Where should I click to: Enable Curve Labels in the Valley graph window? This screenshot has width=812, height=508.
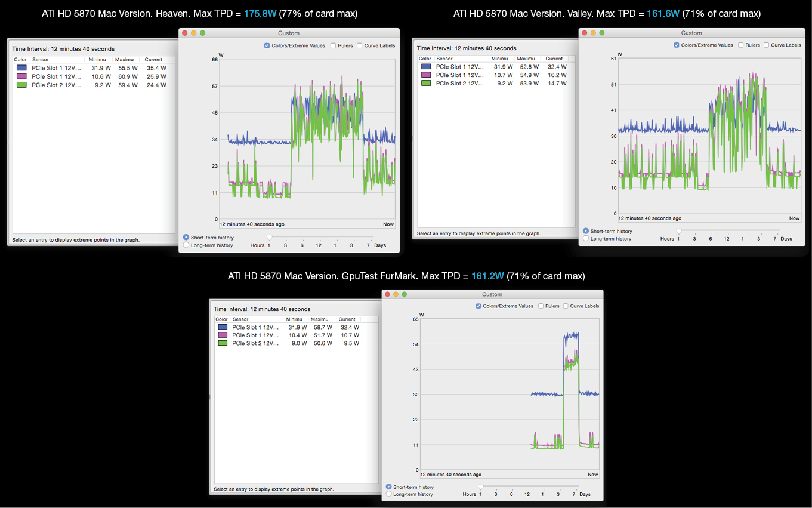[766, 45]
